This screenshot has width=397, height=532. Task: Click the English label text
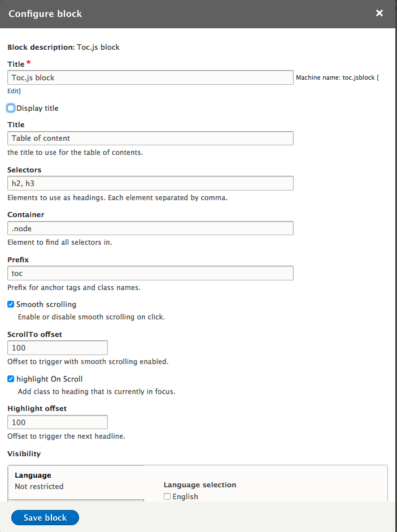click(185, 496)
